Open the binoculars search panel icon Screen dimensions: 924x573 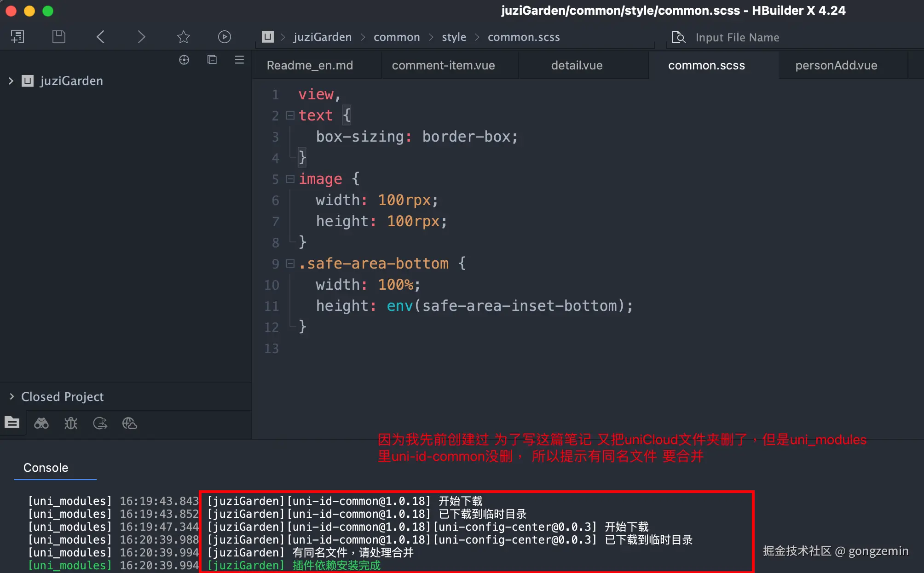point(41,423)
